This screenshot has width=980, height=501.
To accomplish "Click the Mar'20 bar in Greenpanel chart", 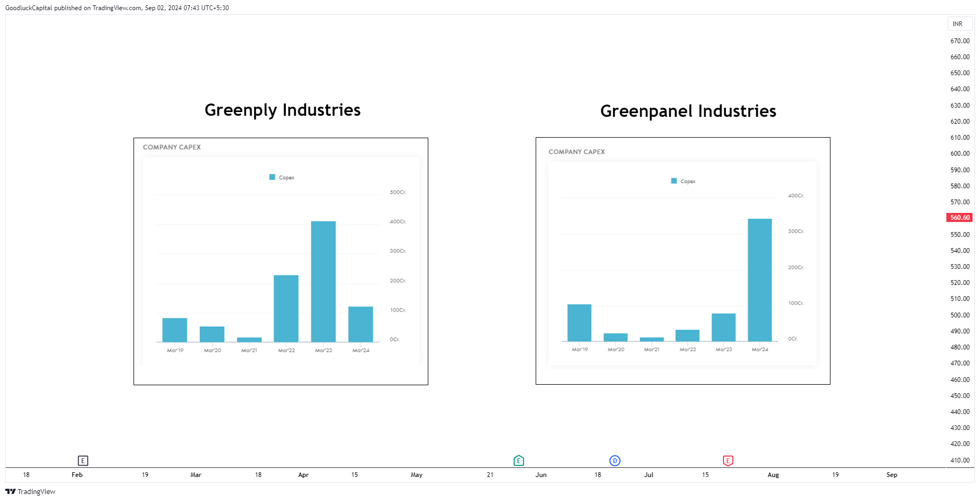I will 615,337.
